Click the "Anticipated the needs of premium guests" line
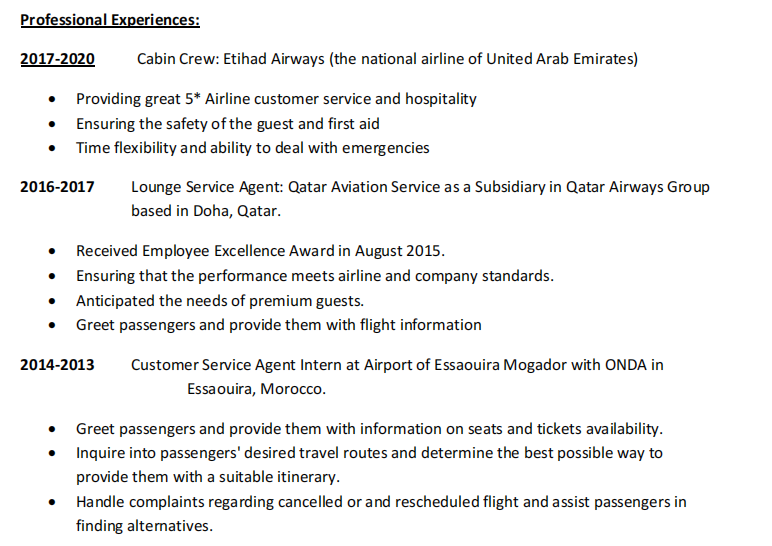Screen dimensions: 772x546 pos(219,300)
